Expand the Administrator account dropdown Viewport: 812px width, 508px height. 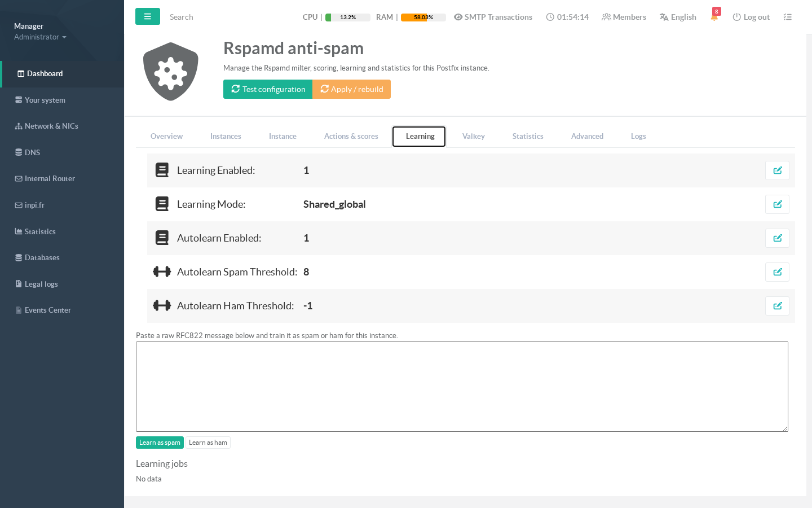click(40, 37)
